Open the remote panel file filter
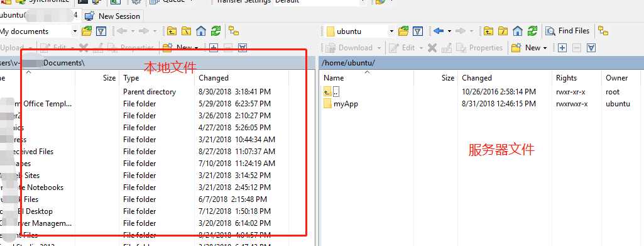 pos(418,31)
